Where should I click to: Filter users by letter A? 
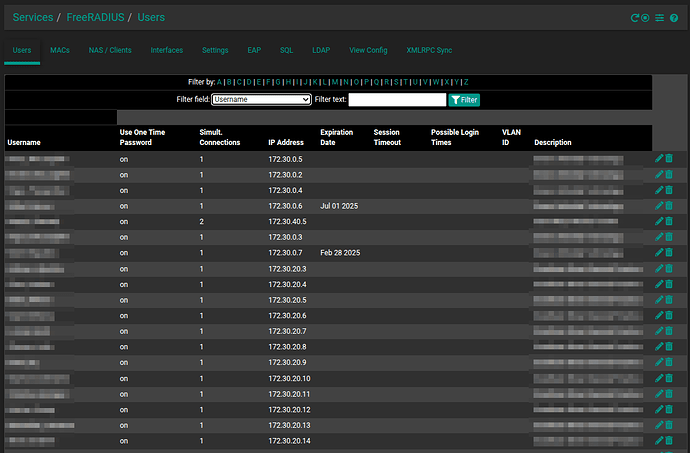220,82
